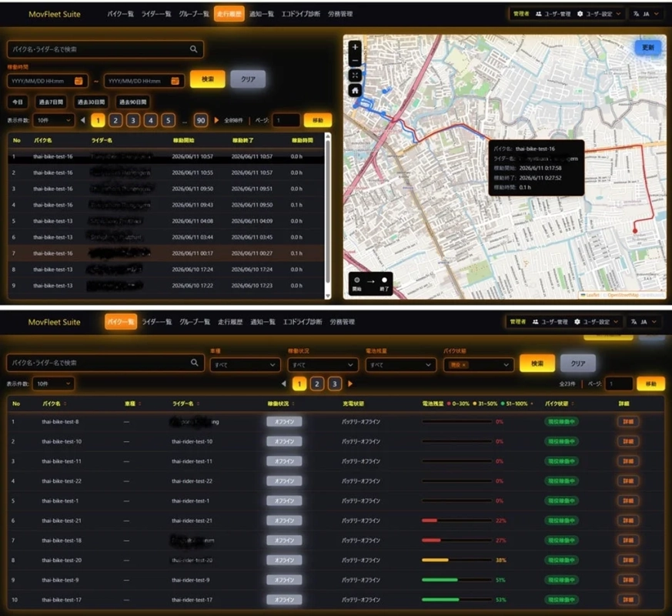The image size is (672, 616).
Task: Open the end date calendar icon
Action: click(175, 81)
